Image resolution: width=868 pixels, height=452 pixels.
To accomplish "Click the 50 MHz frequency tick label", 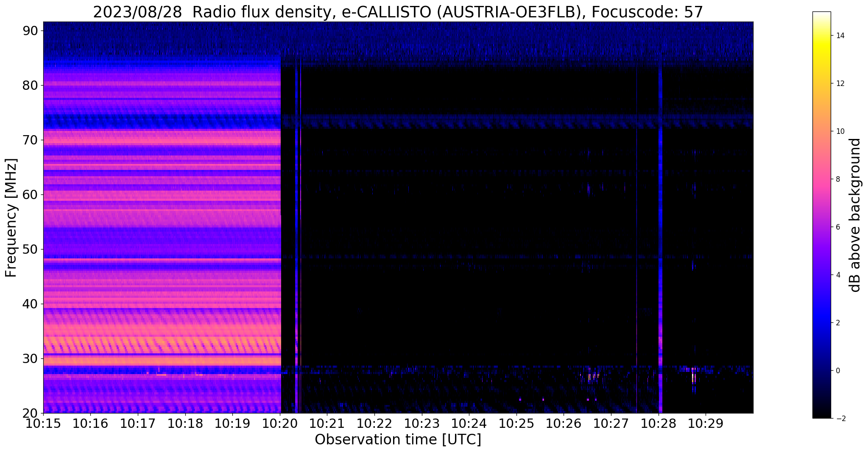I will pos(31,249).
